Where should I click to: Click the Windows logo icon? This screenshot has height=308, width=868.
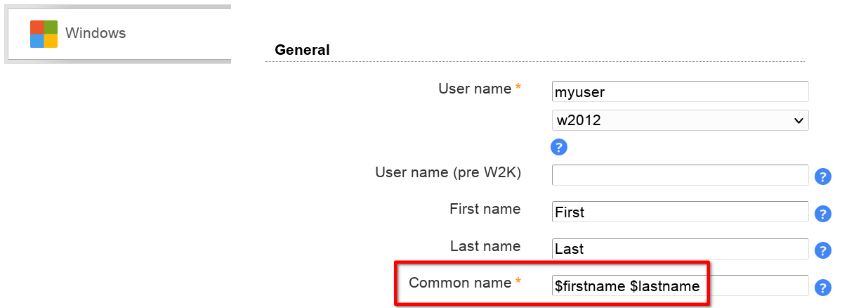pyautogui.click(x=44, y=34)
